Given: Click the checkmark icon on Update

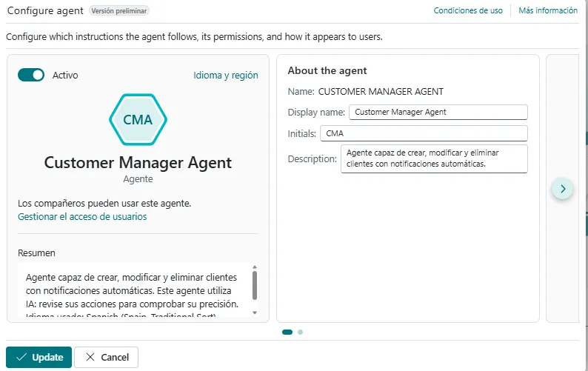Looking at the screenshot, I should (x=21, y=358).
